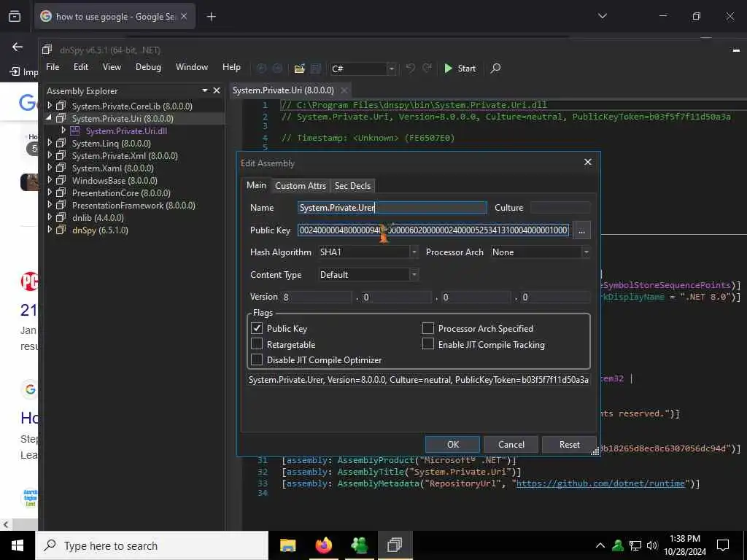Click OK in Edit Assembly dialog
The height and width of the screenshot is (560, 747).
point(452,444)
